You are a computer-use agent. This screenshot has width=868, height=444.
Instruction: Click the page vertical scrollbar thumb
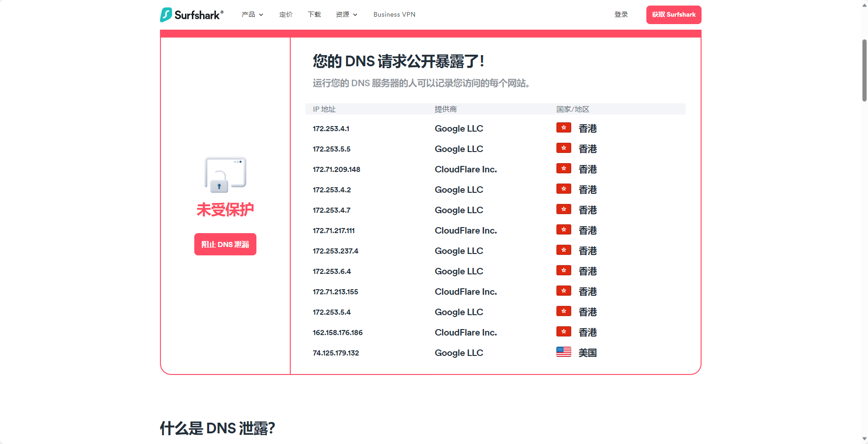[x=864, y=70]
